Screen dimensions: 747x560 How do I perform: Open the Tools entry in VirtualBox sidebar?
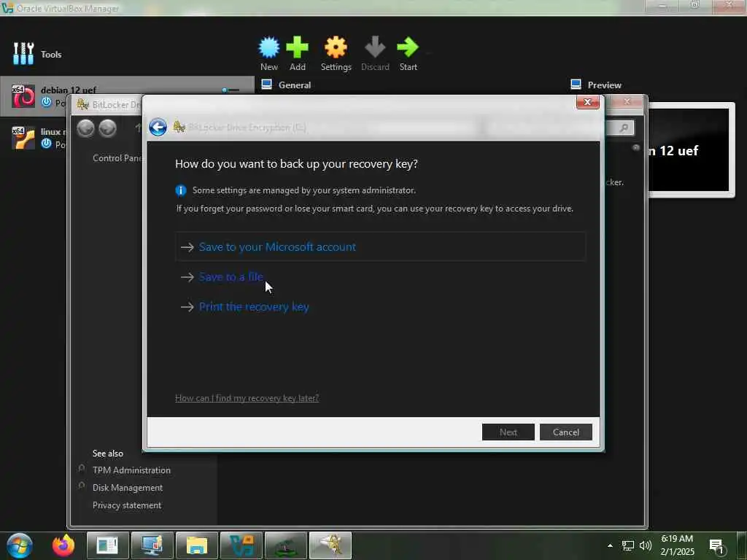(x=37, y=54)
